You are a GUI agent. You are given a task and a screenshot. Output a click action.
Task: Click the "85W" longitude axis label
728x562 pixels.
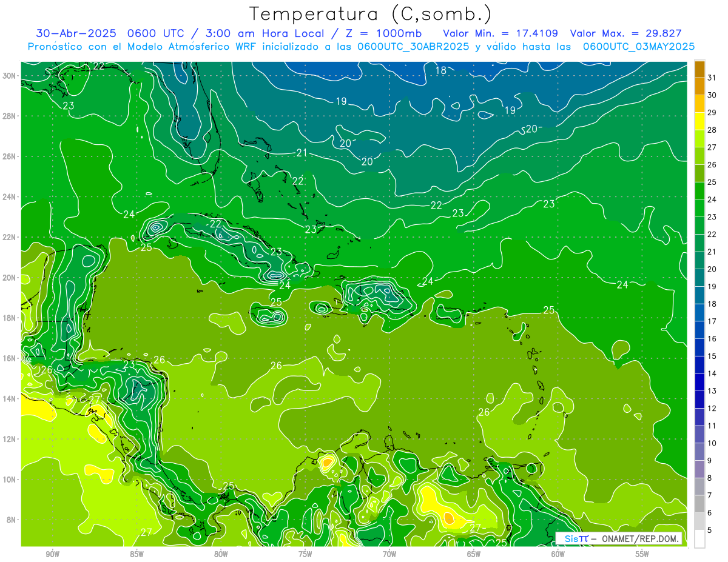point(136,554)
